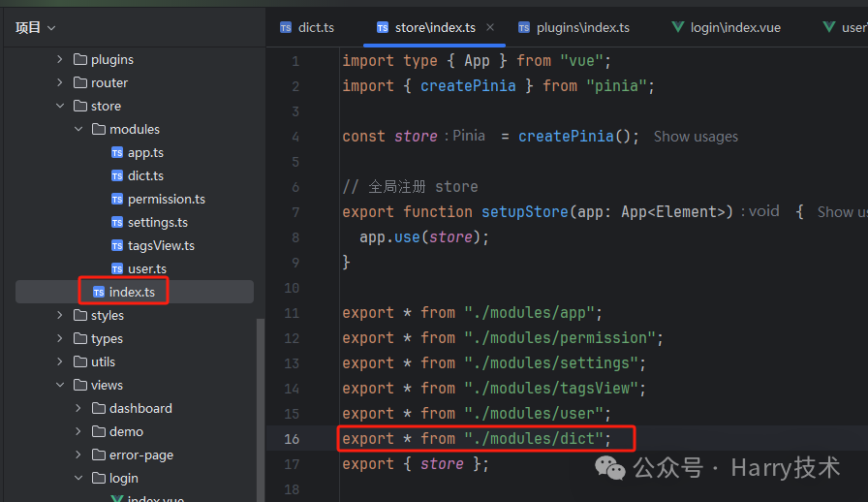Click the TS file icon next to permission.ts

pos(117,199)
